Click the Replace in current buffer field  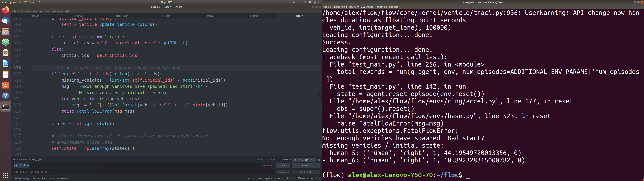click(143, 172)
